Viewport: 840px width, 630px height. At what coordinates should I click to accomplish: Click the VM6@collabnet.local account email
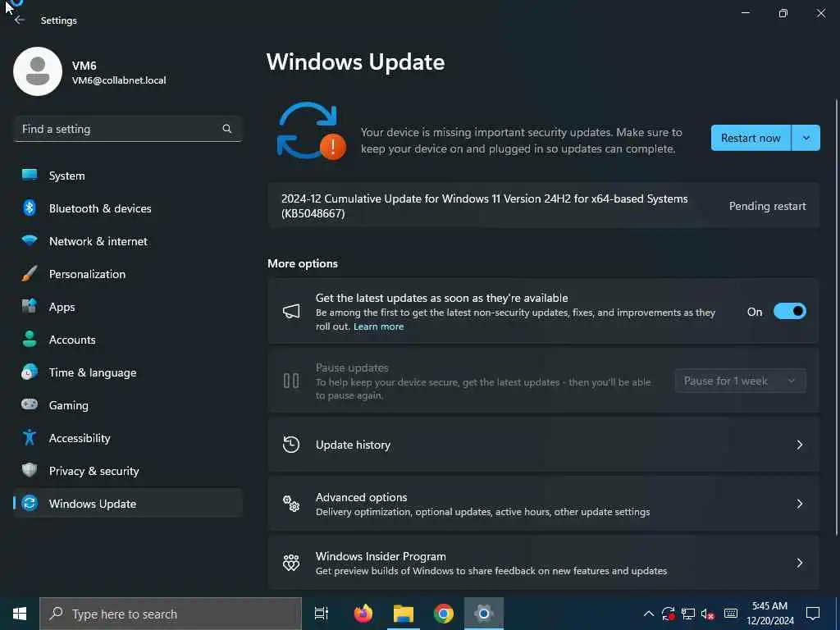click(x=119, y=80)
